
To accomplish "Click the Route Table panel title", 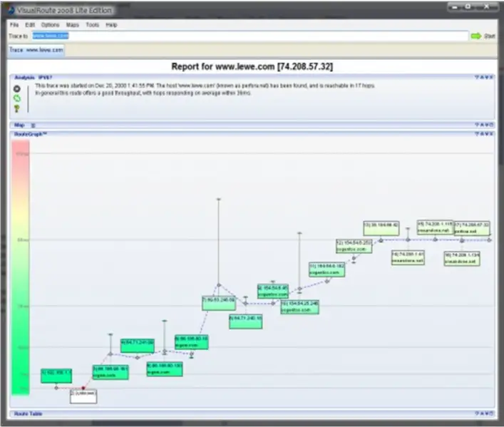I will (29, 414).
